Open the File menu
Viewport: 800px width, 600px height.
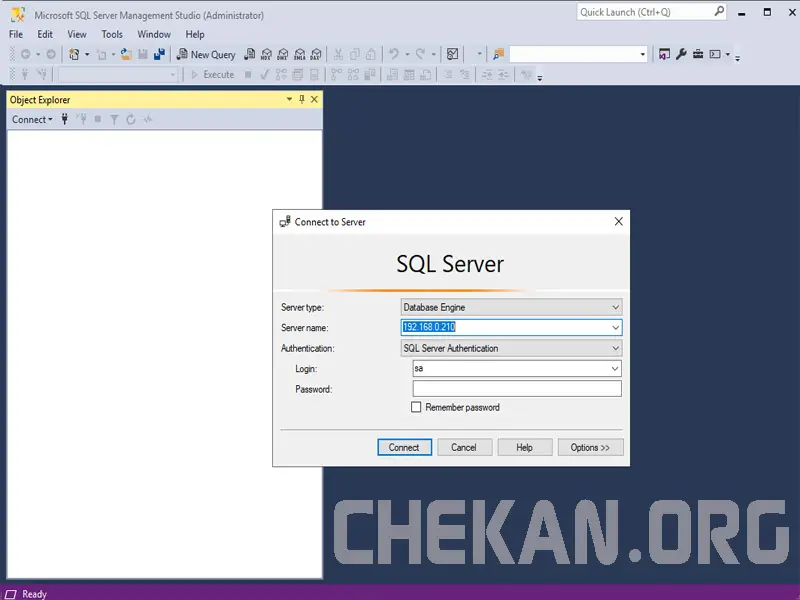(x=16, y=34)
